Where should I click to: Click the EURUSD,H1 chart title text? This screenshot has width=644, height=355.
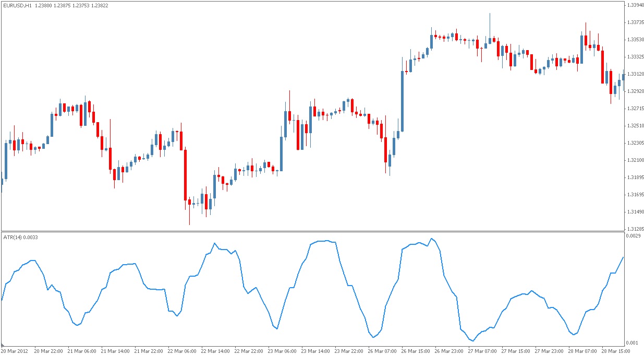(17, 5)
